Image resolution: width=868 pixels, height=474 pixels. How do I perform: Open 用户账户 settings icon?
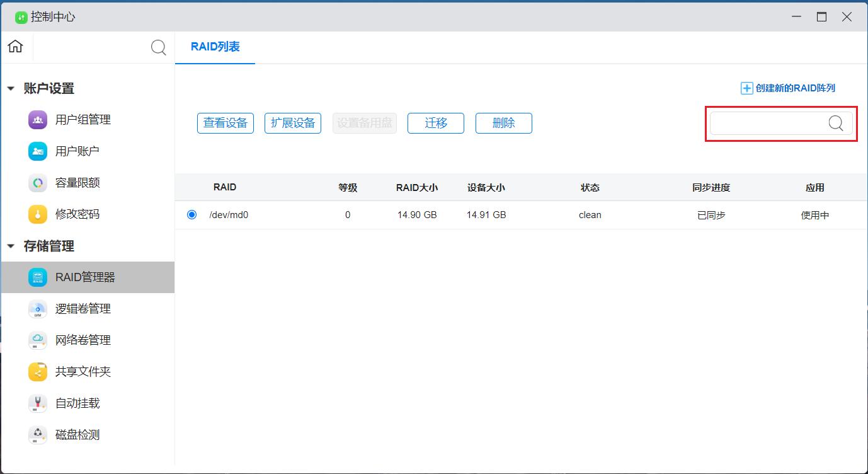coord(38,151)
